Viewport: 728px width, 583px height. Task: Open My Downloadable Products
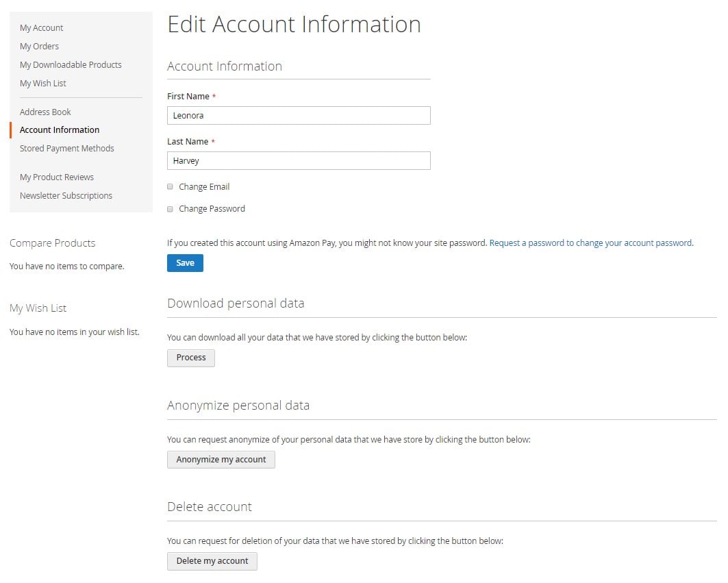pyautogui.click(x=71, y=65)
